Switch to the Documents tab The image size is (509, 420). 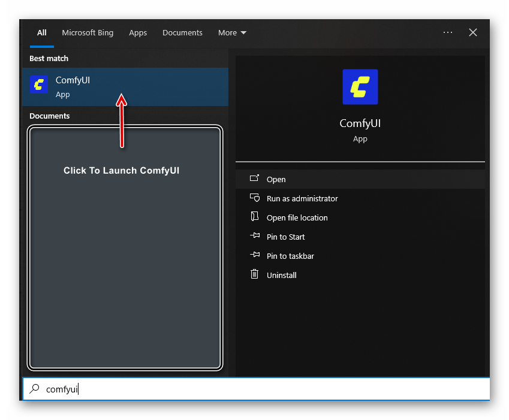click(x=182, y=33)
